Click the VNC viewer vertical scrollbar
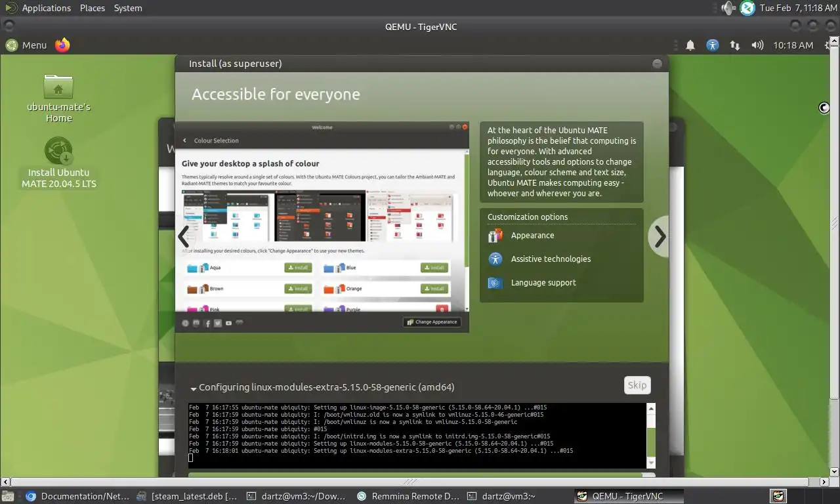Image resolution: width=840 pixels, height=504 pixels. point(835,256)
